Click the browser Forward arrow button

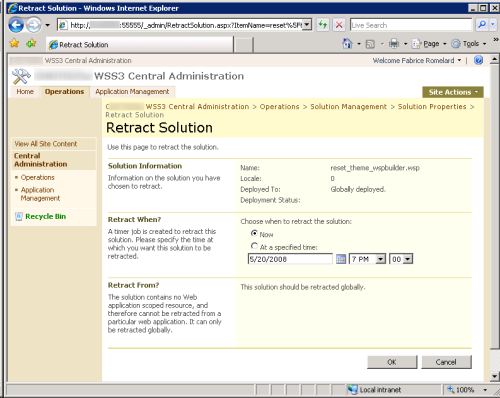[x=33, y=25]
